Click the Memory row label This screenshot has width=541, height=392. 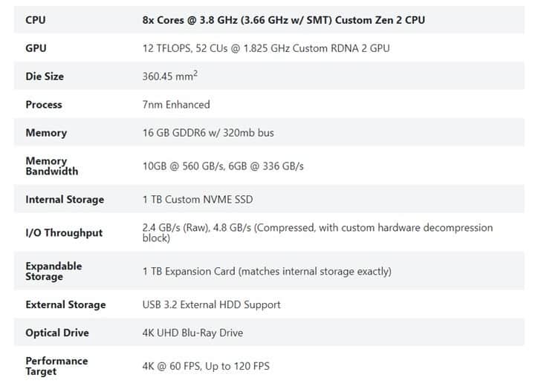46,133
